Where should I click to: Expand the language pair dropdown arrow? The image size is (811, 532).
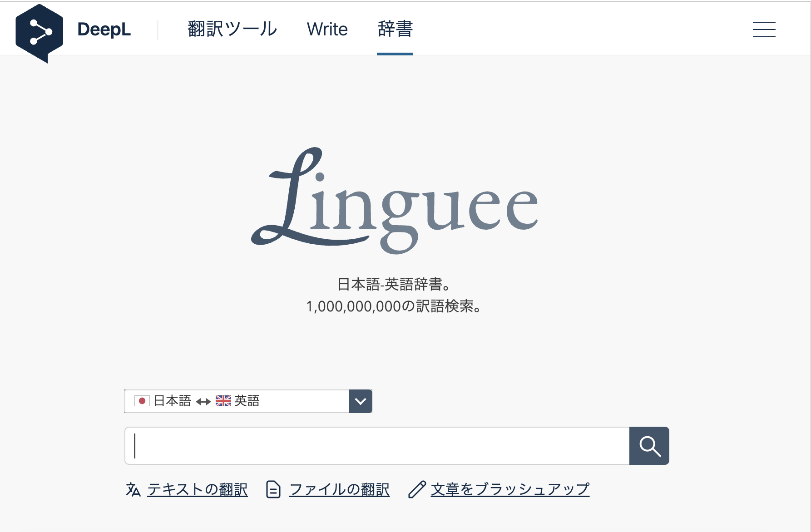pos(361,401)
